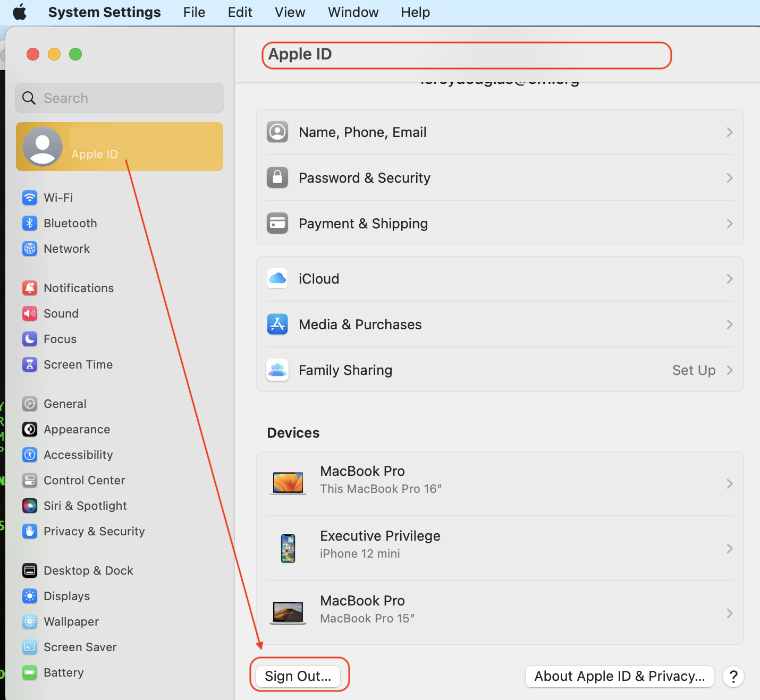Click the Notifications bell icon
This screenshot has width=760, height=700.
[x=30, y=288]
